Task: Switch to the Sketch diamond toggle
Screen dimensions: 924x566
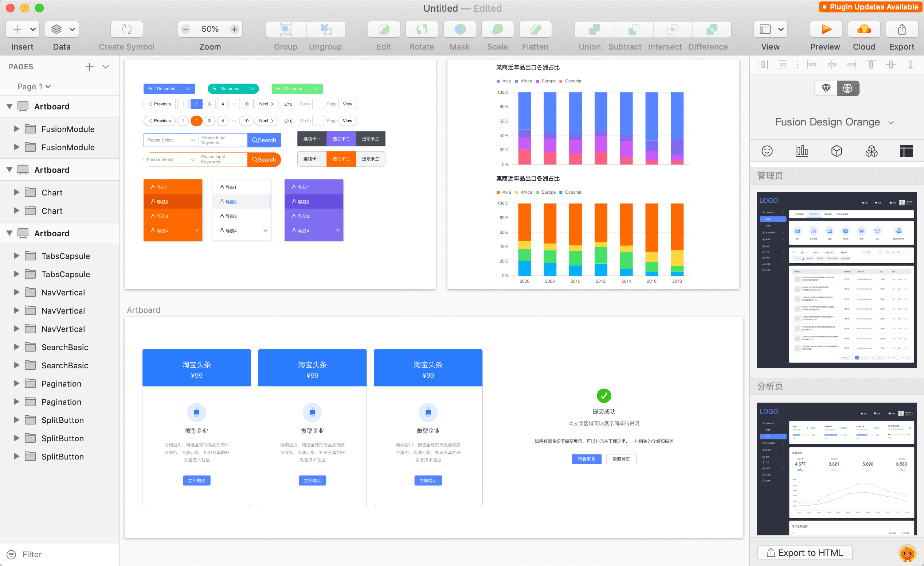Action: tap(826, 89)
